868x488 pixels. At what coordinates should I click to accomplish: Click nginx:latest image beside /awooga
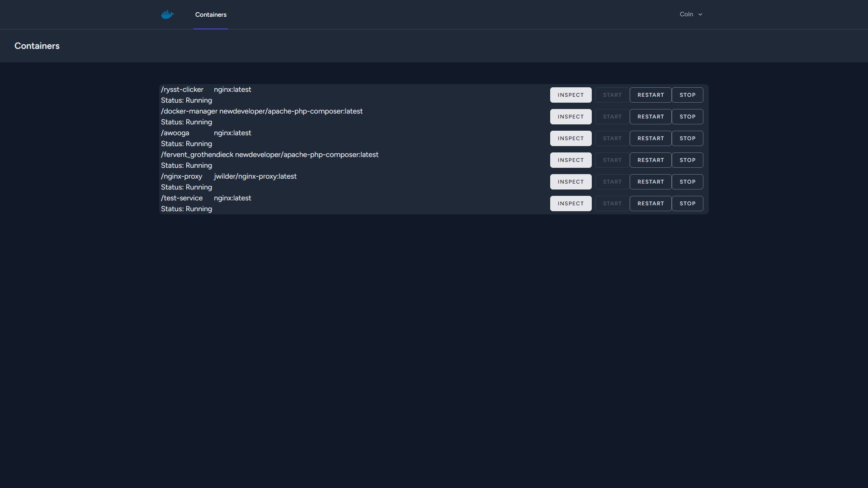click(x=232, y=133)
